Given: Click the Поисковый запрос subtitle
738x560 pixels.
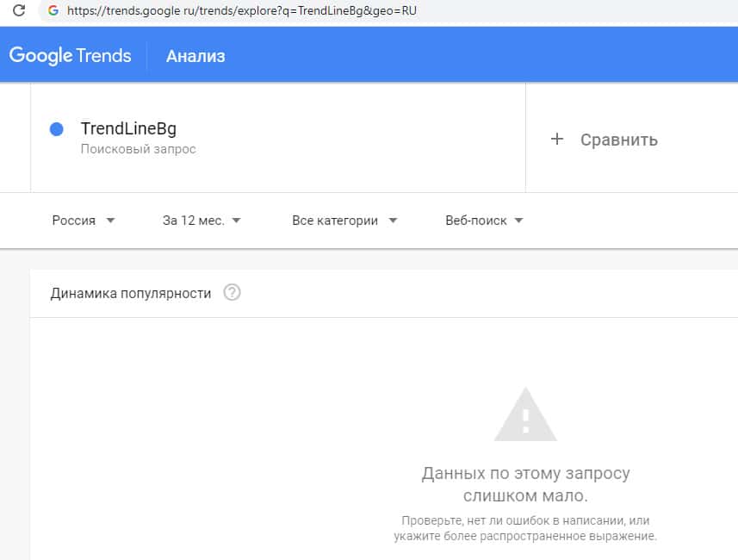Looking at the screenshot, I should (x=138, y=149).
